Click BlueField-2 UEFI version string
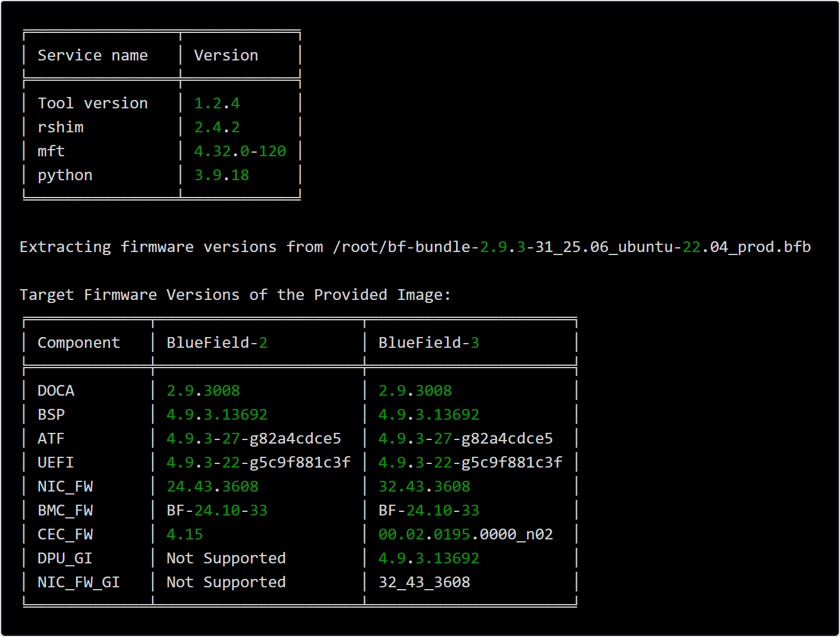Viewport: 840px width, 637px height. pos(258,463)
